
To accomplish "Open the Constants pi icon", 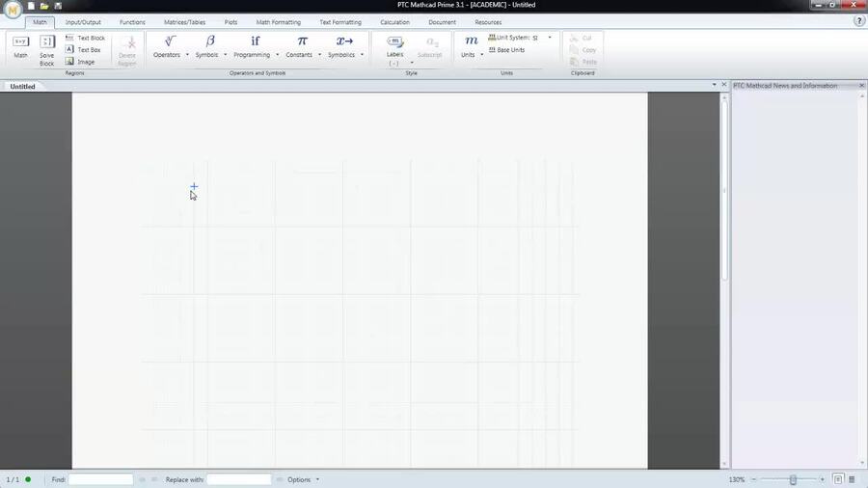I will point(302,41).
